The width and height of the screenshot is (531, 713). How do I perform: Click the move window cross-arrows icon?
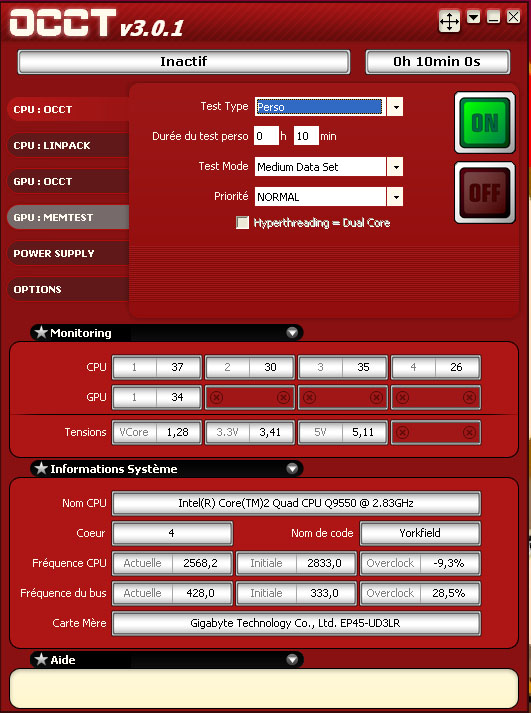coord(449,21)
